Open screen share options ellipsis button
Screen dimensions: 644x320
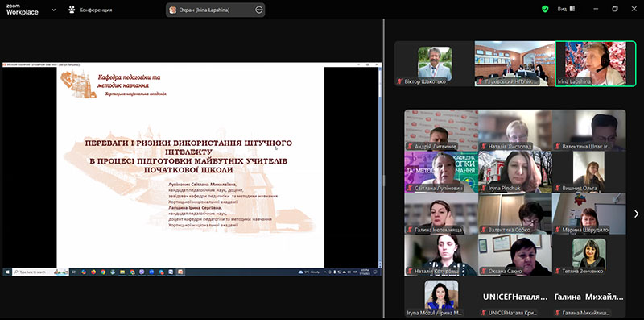(x=258, y=10)
